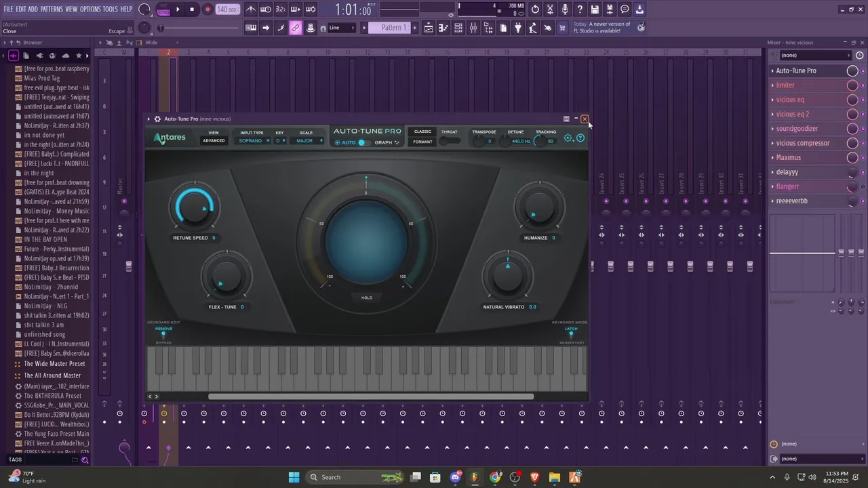Enable the Formant button in Auto-Tune

pos(422,142)
